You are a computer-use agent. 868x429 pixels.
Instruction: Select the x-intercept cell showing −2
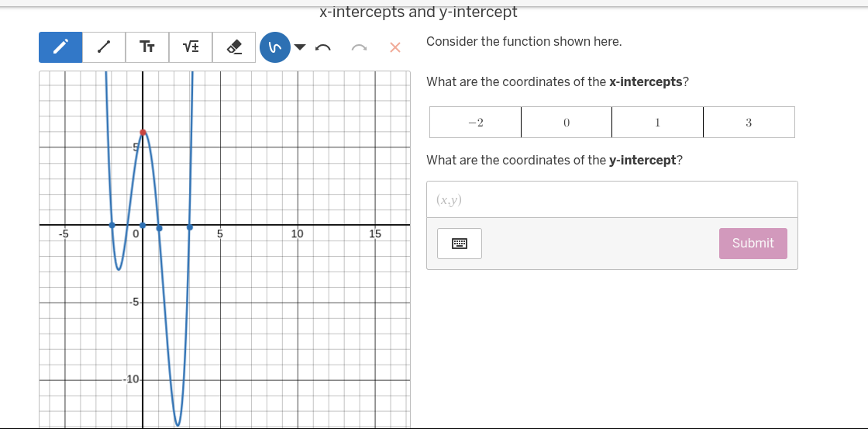pos(475,123)
